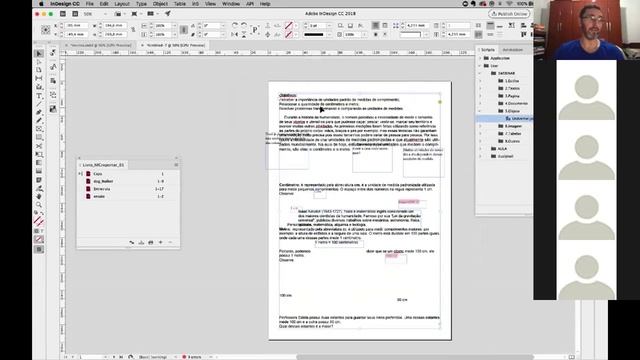
Task: Open the Object menu
Action: click(x=160, y=4)
